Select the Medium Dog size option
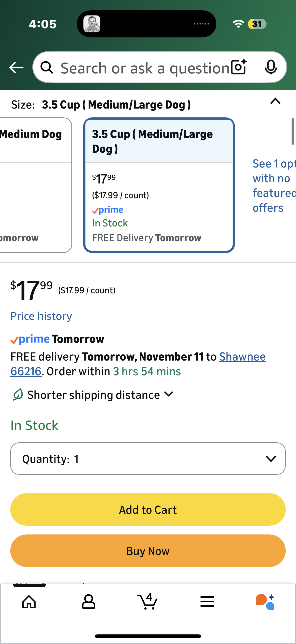Image resolution: width=296 pixels, height=644 pixels. click(35, 185)
